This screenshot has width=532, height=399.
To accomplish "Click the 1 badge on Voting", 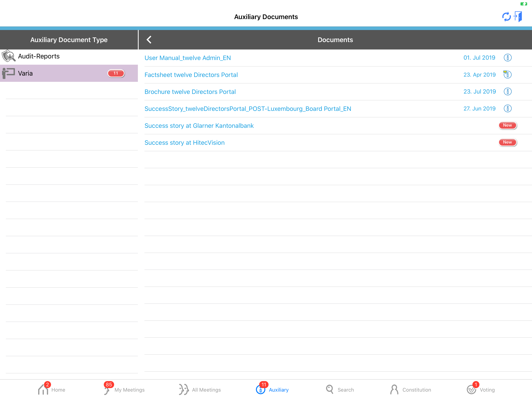I will pos(476,385).
